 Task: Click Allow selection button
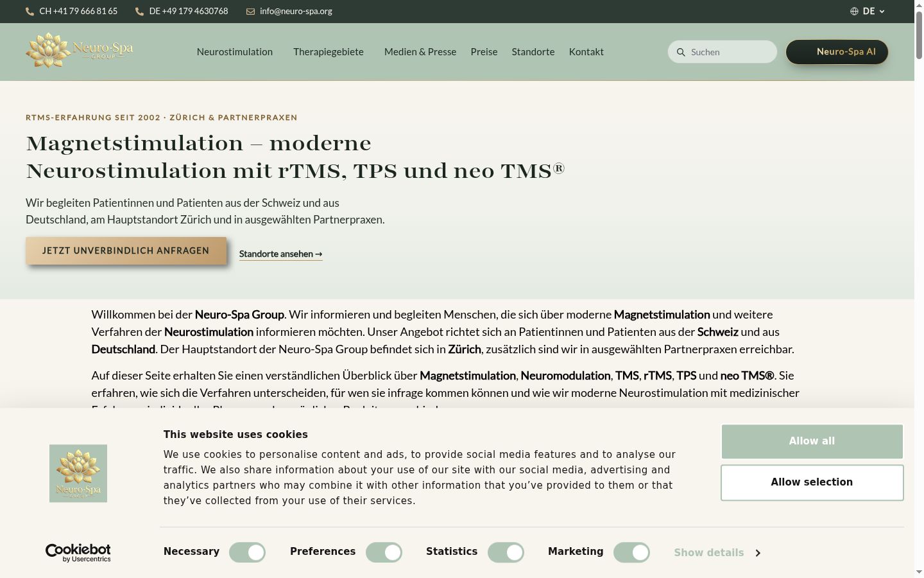[812, 482]
